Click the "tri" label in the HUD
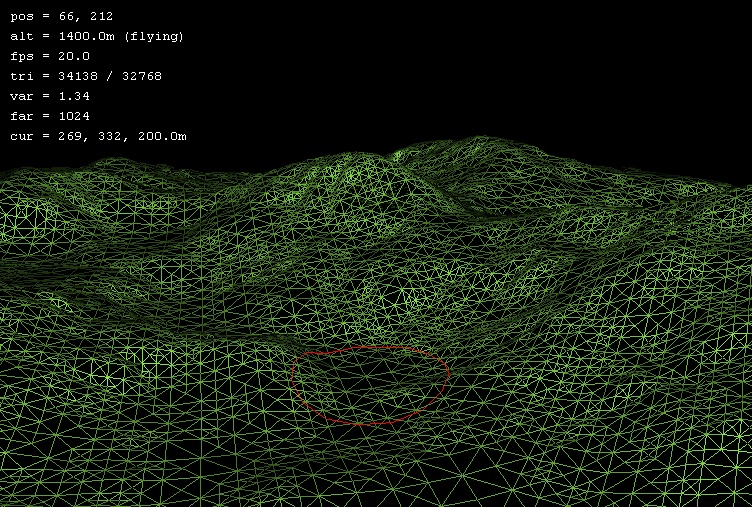Viewport: 752px width, 507px height. point(21,76)
